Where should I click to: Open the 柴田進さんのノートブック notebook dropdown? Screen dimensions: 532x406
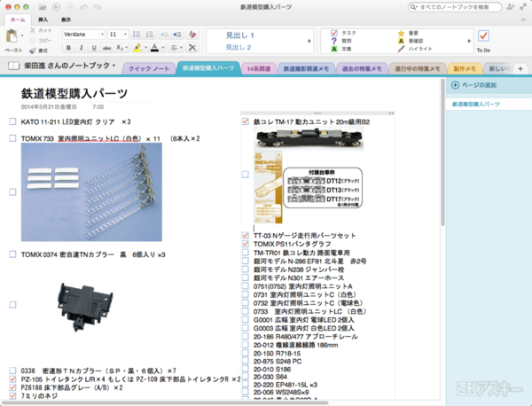click(114, 66)
